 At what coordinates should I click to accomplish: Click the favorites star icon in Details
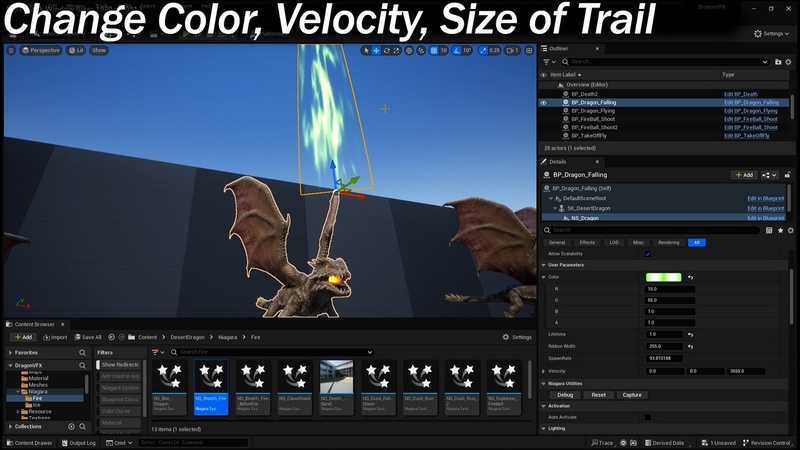tap(778, 231)
